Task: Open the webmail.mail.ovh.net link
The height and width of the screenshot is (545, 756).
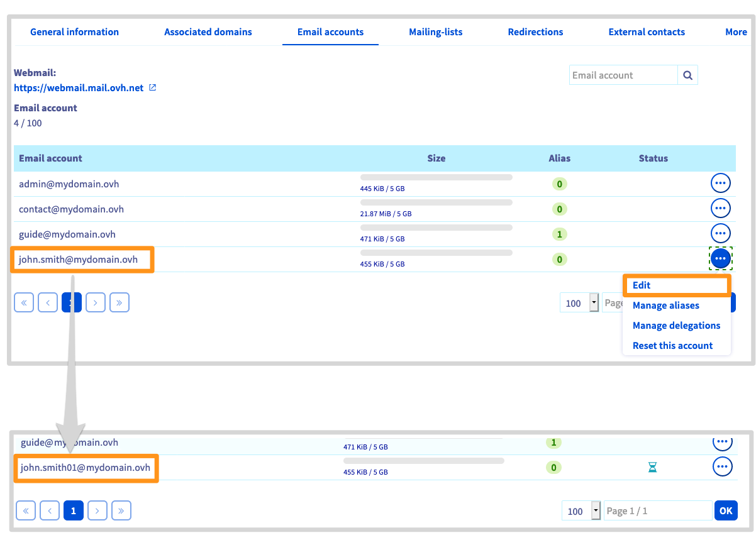Action: coord(79,88)
